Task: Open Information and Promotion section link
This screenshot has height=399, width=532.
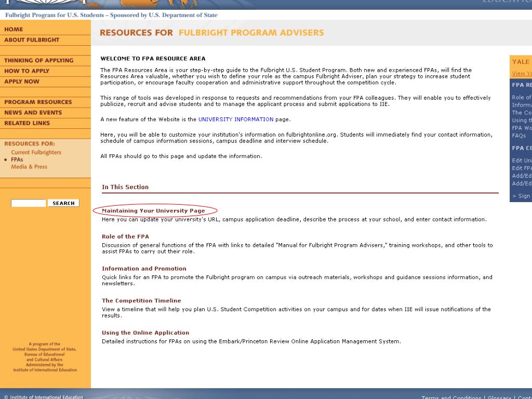Action: pyautogui.click(x=144, y=269)
